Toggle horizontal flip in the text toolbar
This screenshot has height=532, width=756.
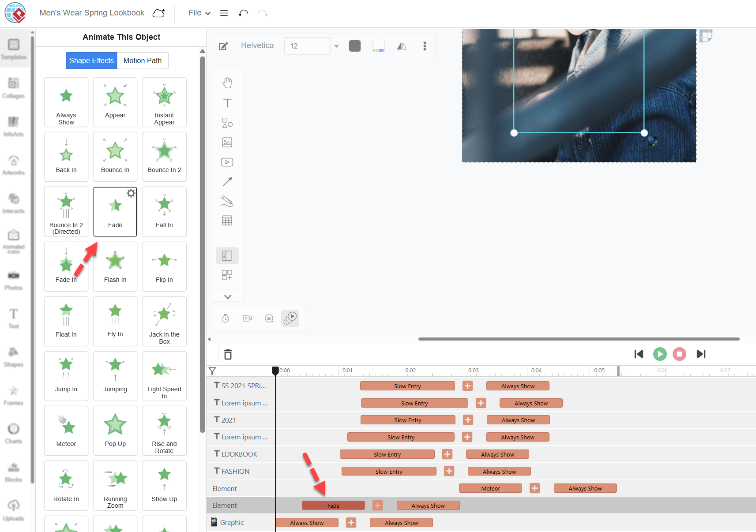(x=402, y=46)
